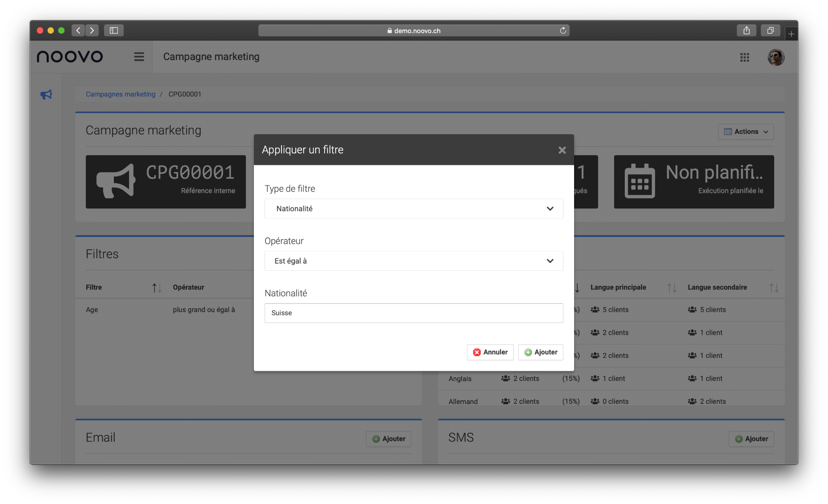Sort the Langue secondaire column
Screen dimensions: 828x504
pyautogui.click(x=774, y=288)
